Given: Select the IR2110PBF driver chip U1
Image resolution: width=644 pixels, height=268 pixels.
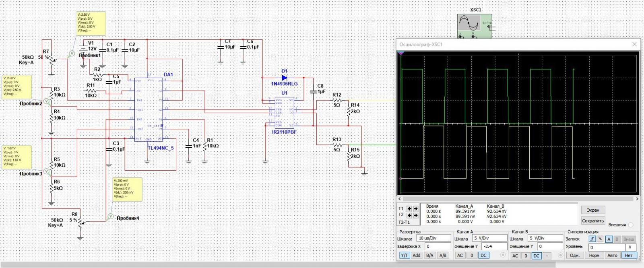Looking at the screenshot, I should point(285,113).
